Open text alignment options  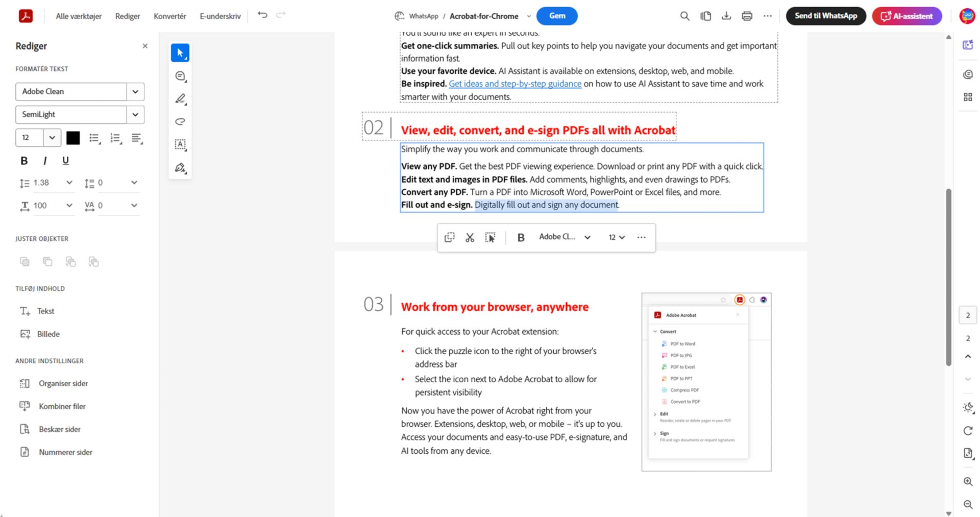(137, 138)
